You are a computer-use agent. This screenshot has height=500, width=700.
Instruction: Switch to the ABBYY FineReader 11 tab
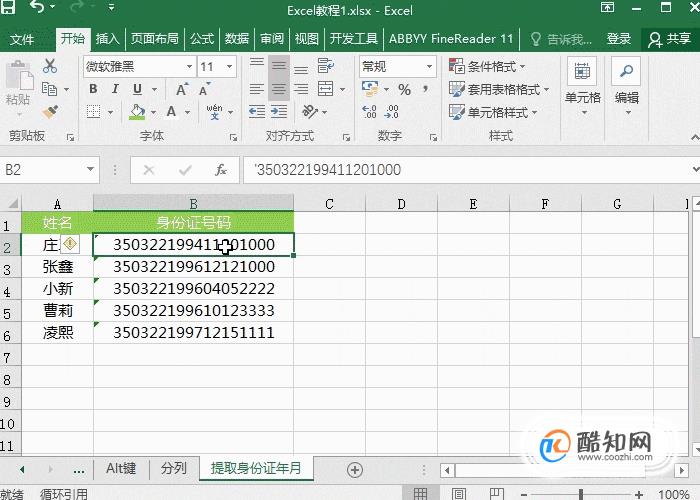pyautogui.click(x=451, y=39)
